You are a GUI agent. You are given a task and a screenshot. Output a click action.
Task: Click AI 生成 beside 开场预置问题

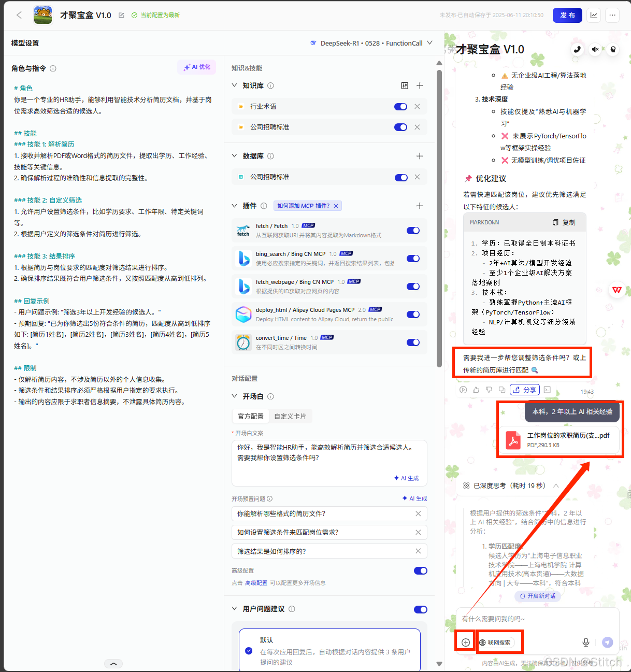pyautogui.click(x=414, y=498)
